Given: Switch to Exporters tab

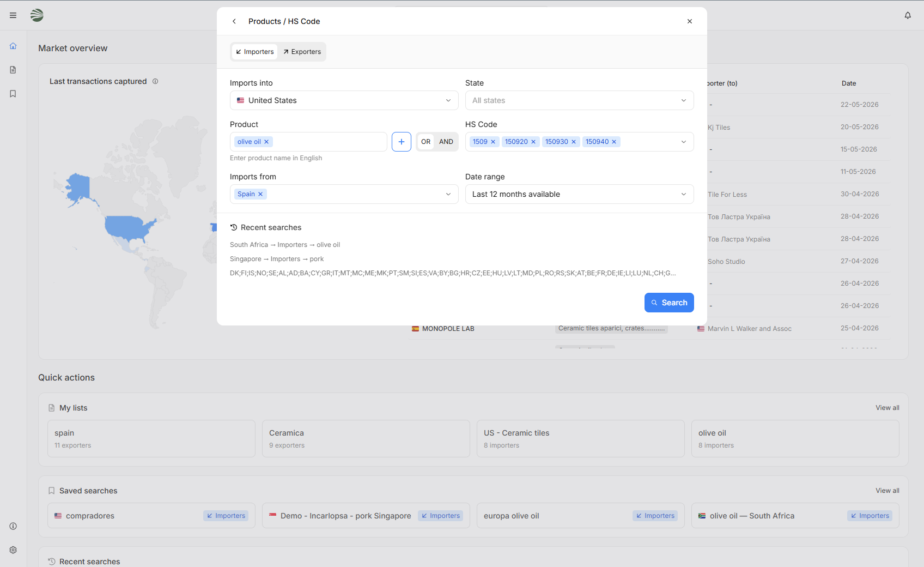Looking at the screenshot, I should (x=302, y=52).
